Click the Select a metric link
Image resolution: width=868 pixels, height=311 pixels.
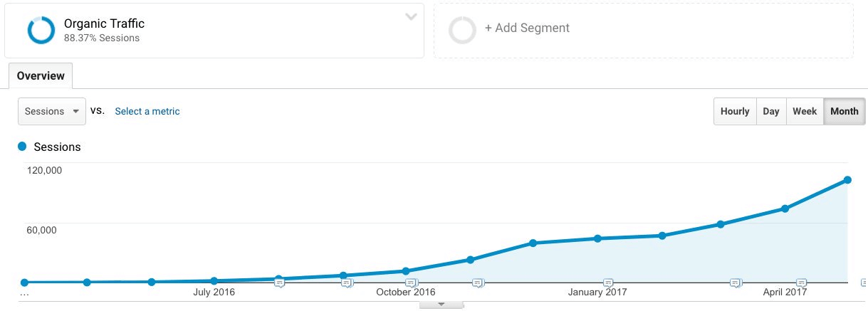[147, 111]
